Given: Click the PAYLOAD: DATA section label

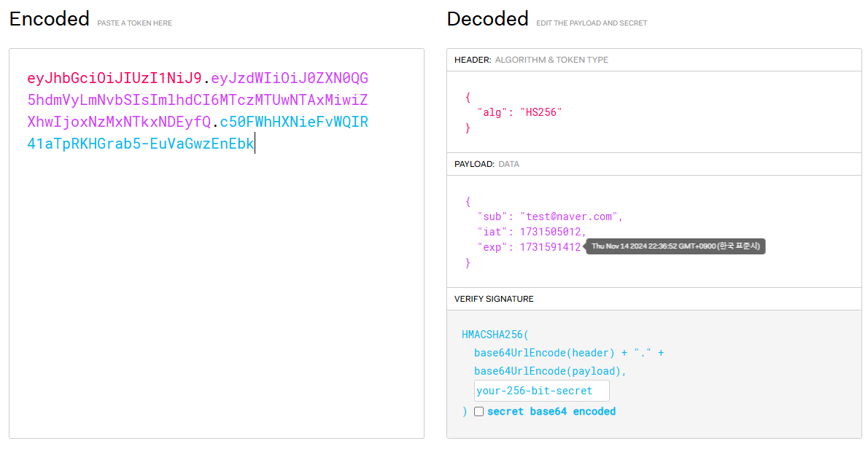Looking at the screenshot, I should (x=487, y=164).
